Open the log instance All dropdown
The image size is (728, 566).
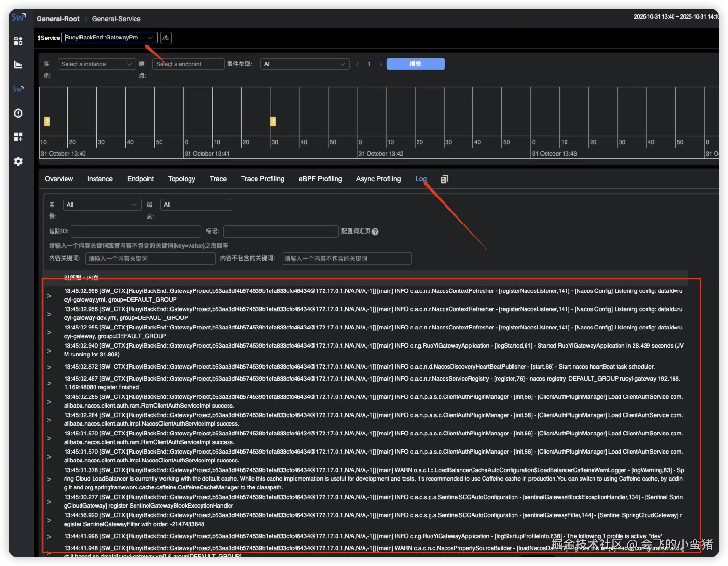102,205
